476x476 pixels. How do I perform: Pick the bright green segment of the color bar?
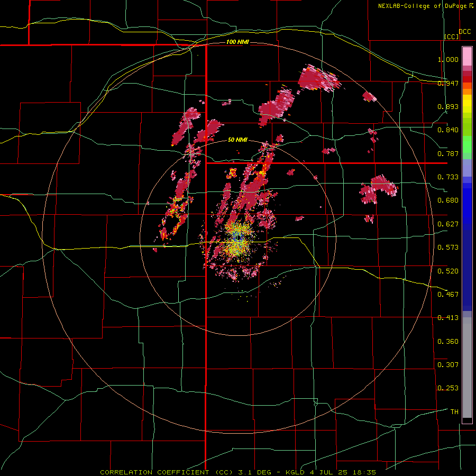pyautogui.click(x=467, y=145)
